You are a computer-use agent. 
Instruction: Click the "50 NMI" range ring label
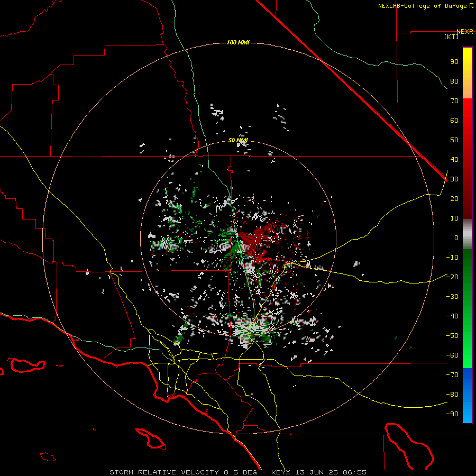[238, 140]
